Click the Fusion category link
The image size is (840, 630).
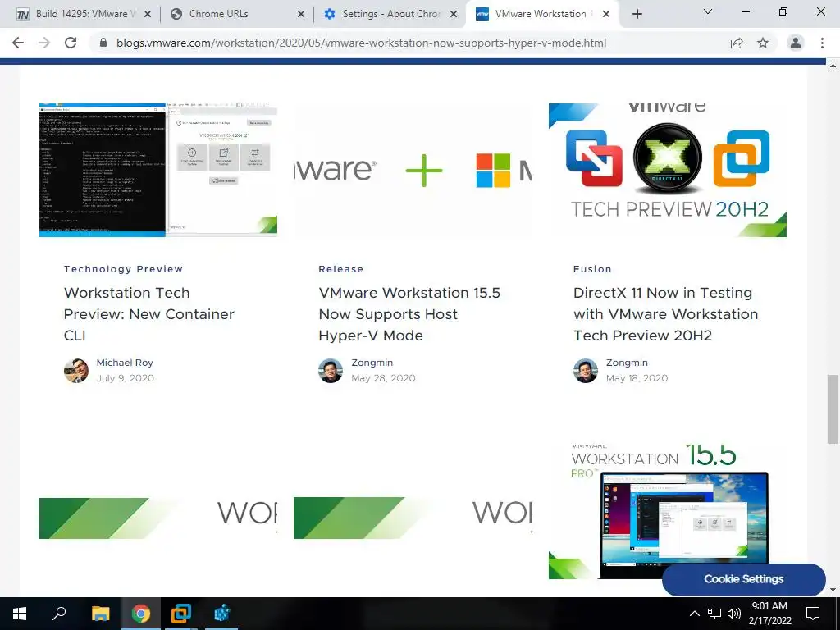click(592, 269)
